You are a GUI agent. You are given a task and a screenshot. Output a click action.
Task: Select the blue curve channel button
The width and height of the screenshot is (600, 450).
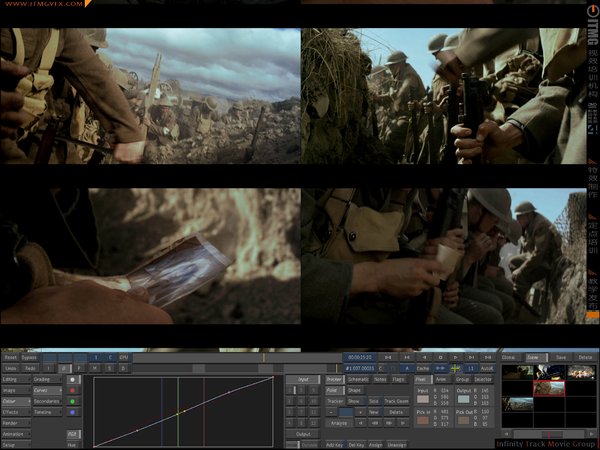coord(72,412)
